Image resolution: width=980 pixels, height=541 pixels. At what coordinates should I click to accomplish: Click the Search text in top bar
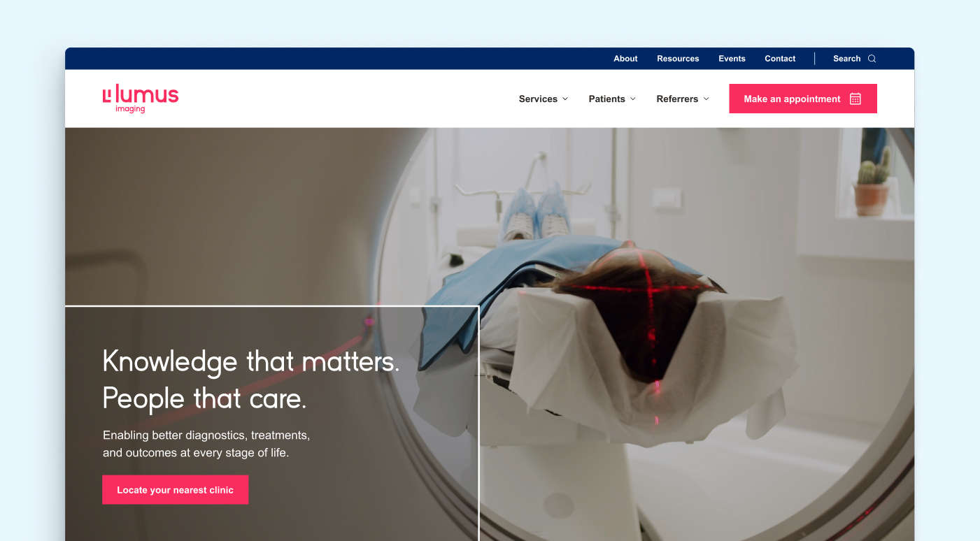click(x=846, y=59)
